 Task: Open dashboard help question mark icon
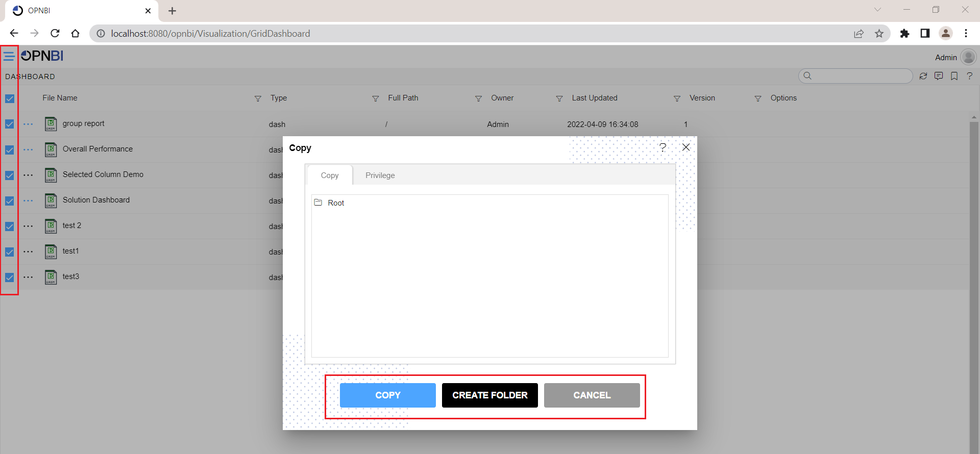pyautogui.click(x=970, y=76)
